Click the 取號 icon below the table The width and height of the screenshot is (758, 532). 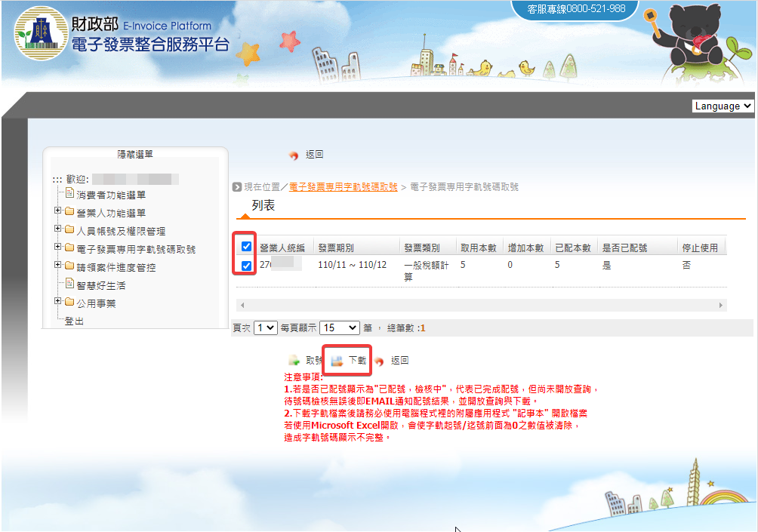(294, 361)
